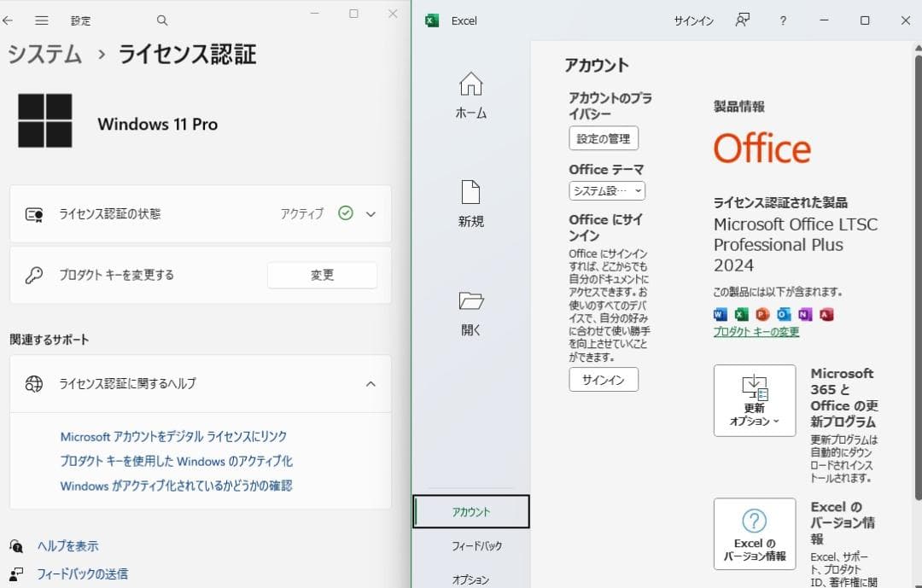This screenshot has height=588, width=922.
Task: Click the Settings search magnifier icon
Action: click(x=162, y=20)
